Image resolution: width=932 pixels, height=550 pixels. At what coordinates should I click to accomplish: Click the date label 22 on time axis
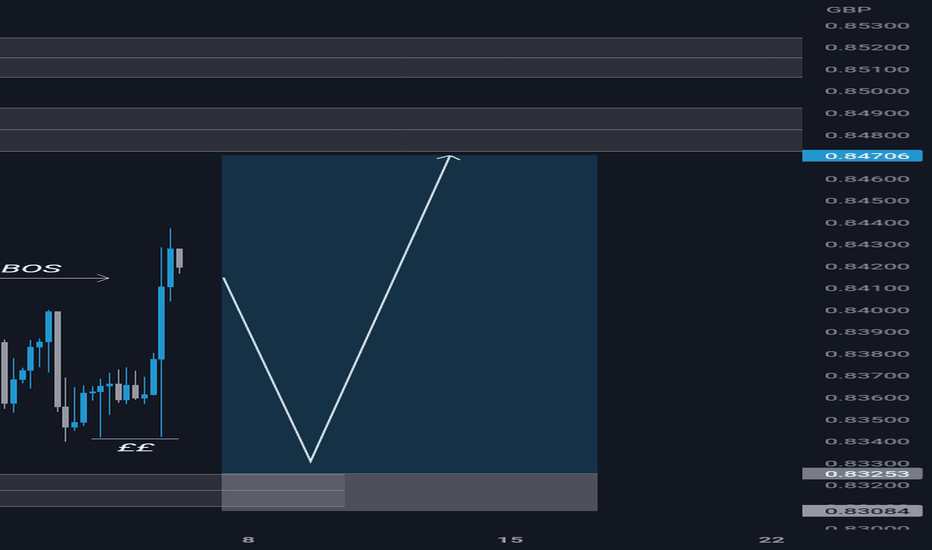point(772,540)
